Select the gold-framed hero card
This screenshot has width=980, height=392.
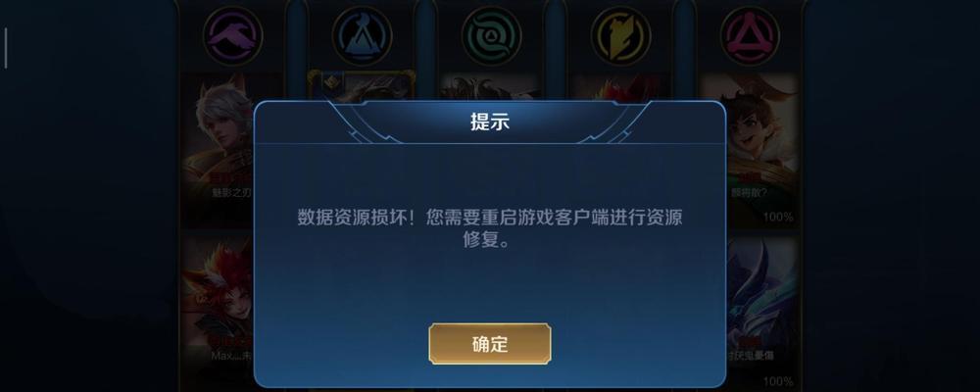point(362,86)
